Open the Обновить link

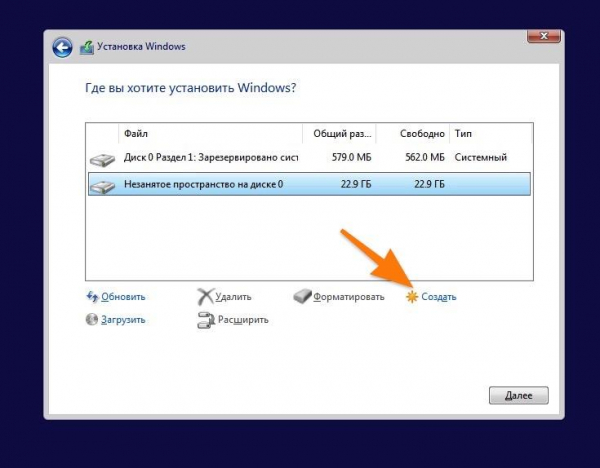pyautogui.click(x=123, y=297)
